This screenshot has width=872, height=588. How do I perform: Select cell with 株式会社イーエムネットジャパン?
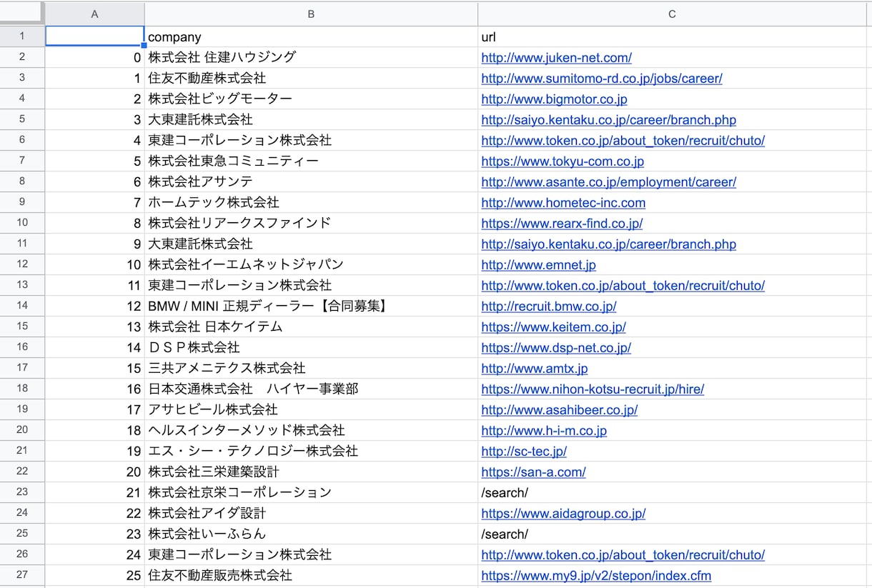pyautogui.click(x=311, y=264)
